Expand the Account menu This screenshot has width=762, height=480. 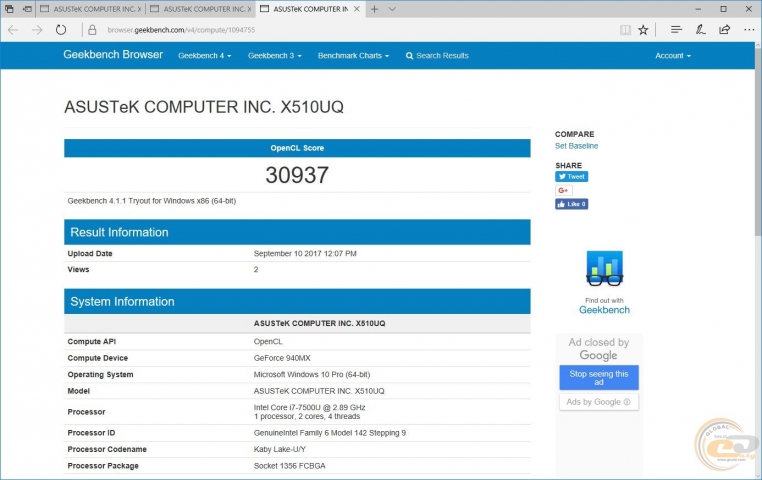tap(673, 56)
